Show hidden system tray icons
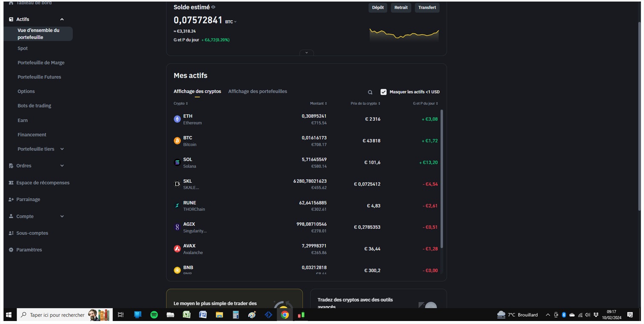Image resolution: width=644 pixels, height=324 pixels. [548, 315]
